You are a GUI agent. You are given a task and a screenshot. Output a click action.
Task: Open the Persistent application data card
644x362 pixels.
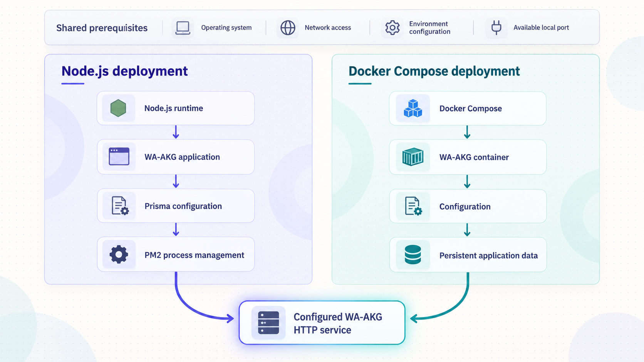(x=468, y=255)
